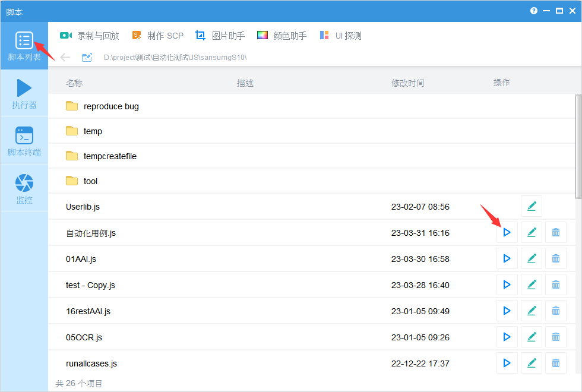The height and width of the screenshot is (392, 582).
Task: Run the runallcases.js script
Action: [507, 363]
